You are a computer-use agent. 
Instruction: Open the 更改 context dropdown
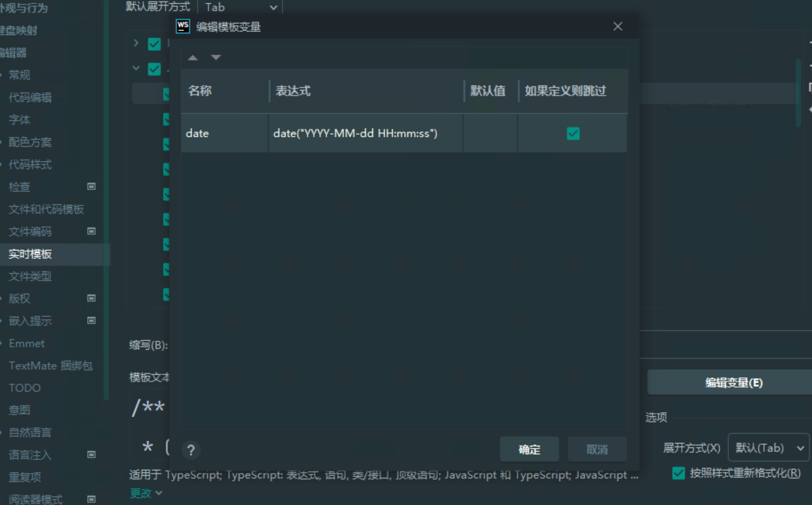[x=146, y=493]
